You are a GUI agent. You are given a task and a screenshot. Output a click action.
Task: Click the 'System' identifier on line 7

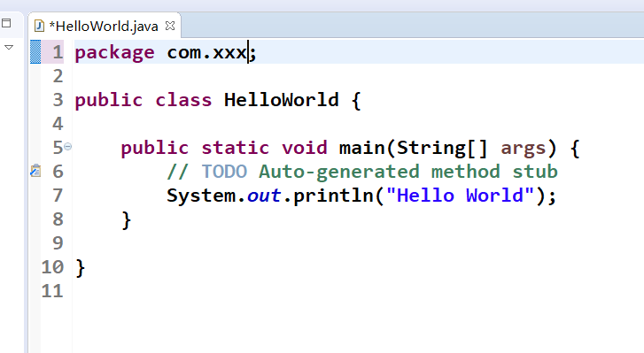click(201, 196)
